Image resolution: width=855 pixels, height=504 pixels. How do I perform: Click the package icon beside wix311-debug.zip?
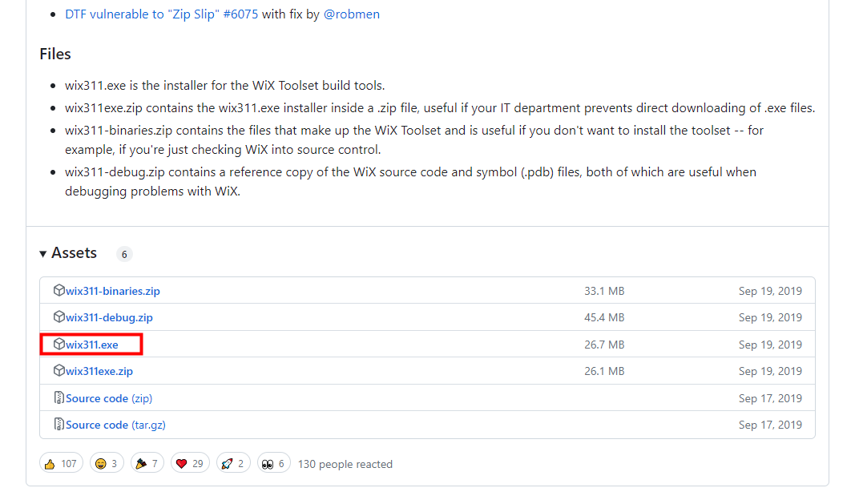tap(58, 317)
